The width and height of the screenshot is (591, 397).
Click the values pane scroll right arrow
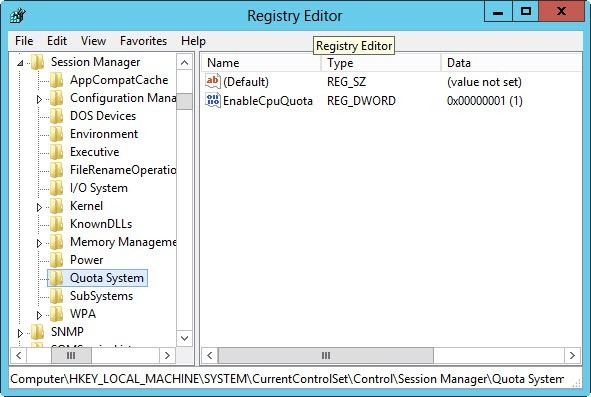pyautogui.click(x=572, y=355)
